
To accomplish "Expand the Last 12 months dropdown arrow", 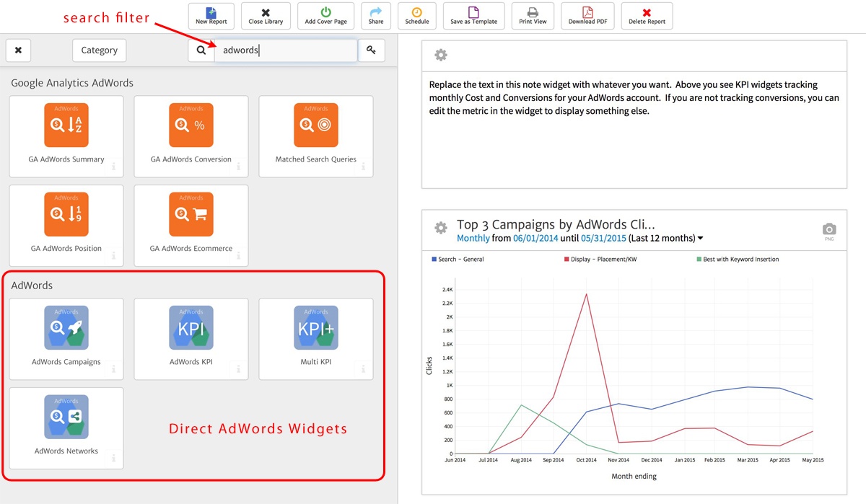I will [700, 239].
